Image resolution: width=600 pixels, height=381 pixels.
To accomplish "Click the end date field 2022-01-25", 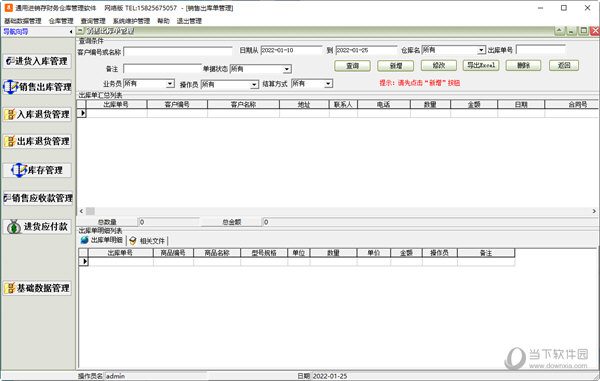I will pos(366,50).
